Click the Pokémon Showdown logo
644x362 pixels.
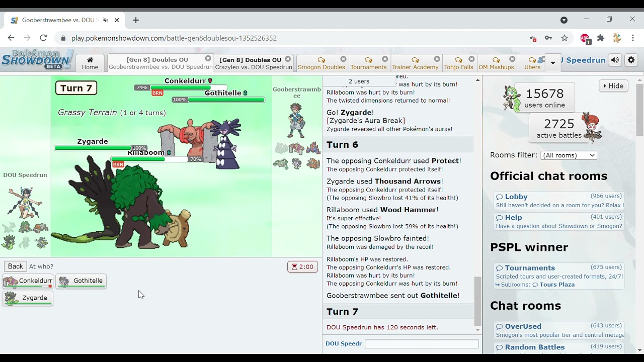click(37, 60)
